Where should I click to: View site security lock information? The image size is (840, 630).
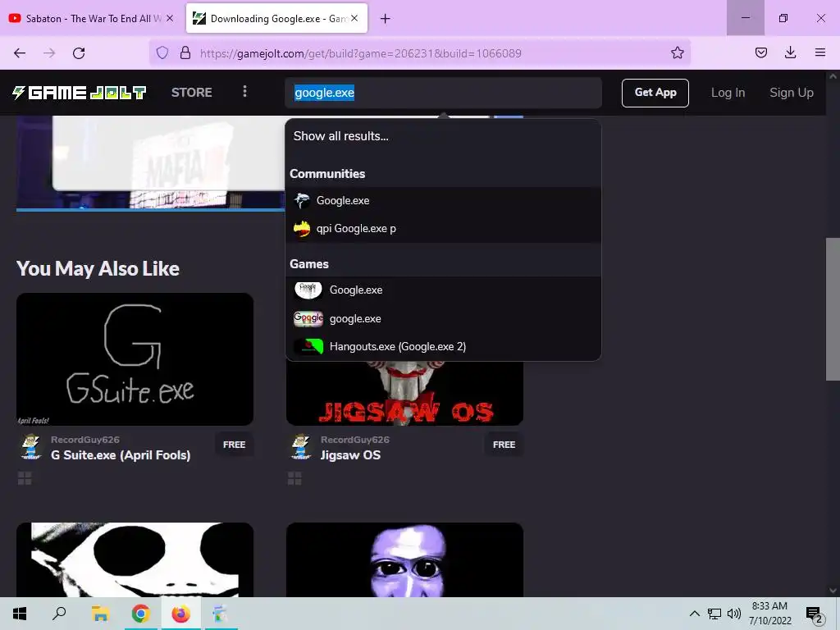(185, 52)
